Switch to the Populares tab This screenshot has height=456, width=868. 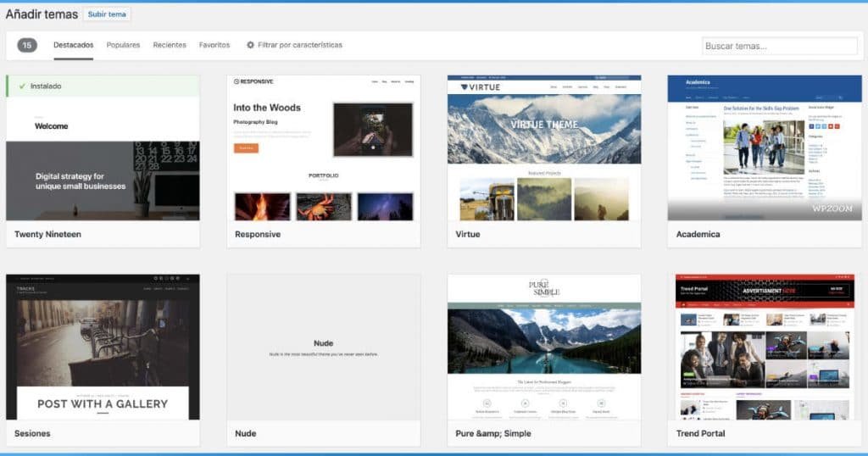coord(123,45)
